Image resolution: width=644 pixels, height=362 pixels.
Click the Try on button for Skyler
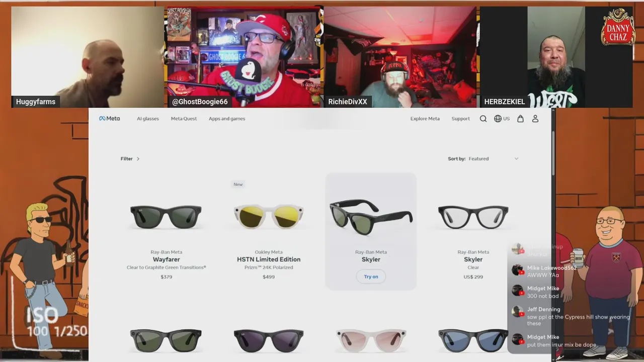click(x=371, y=277)
